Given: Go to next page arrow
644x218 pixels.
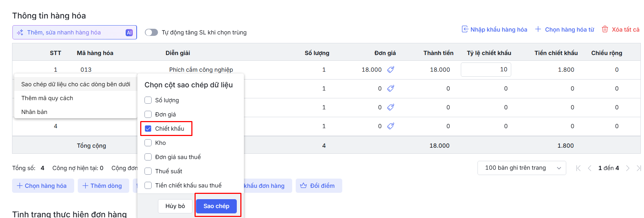Looking at the screenshot, I should pyautogui.click(x=628, y=168).
